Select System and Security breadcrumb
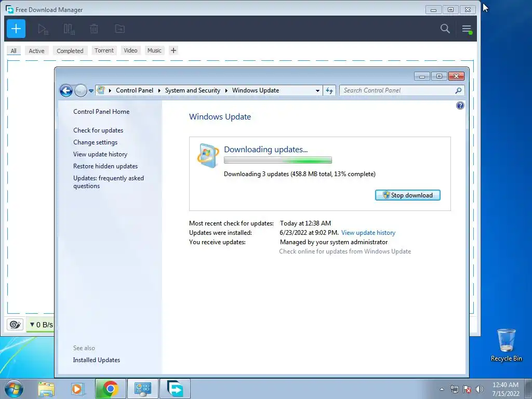 [x=193, y=90]
